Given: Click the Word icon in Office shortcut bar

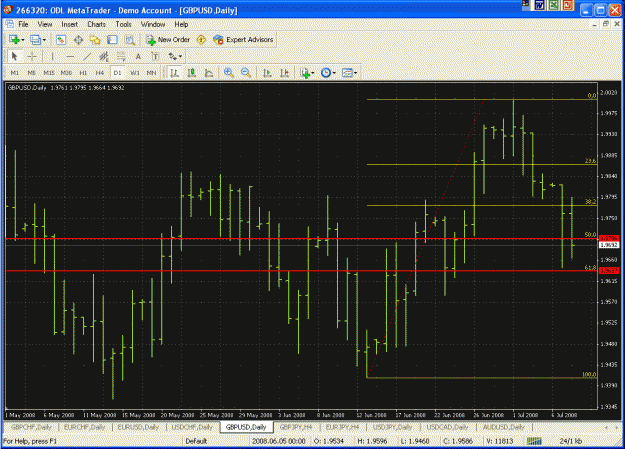Looking at the screenshot, I should click(540, 5).
